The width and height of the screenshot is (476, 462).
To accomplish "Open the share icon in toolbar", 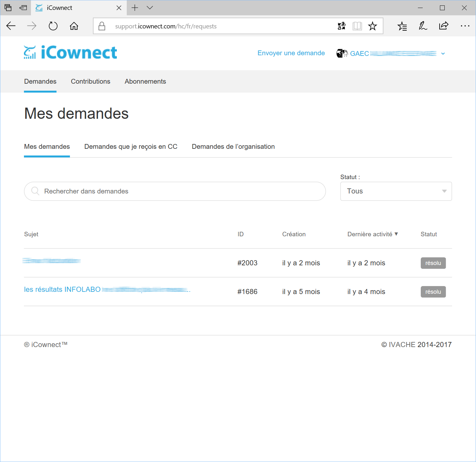I will (x=444, y=26).
